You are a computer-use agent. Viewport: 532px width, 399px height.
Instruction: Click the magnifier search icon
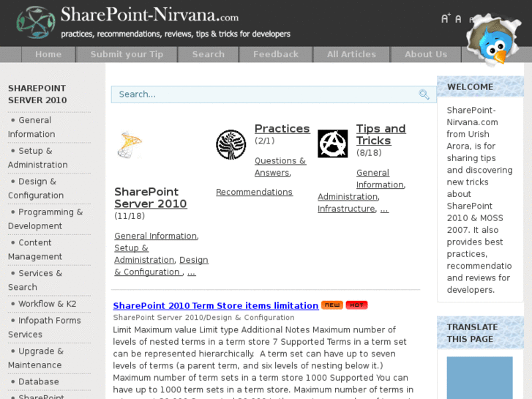tap(424, 94)
